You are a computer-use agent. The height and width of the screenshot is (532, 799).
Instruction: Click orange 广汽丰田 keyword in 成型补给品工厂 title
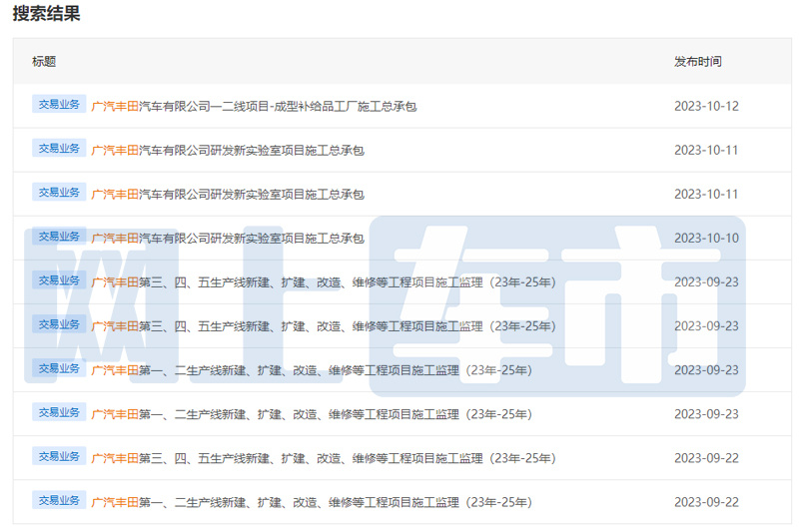tap(115, 107)
